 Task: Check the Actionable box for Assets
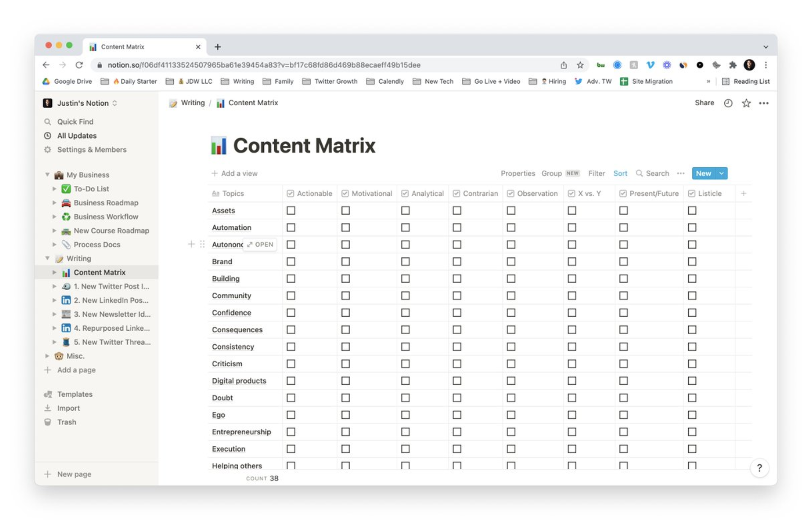click(291, 210)
